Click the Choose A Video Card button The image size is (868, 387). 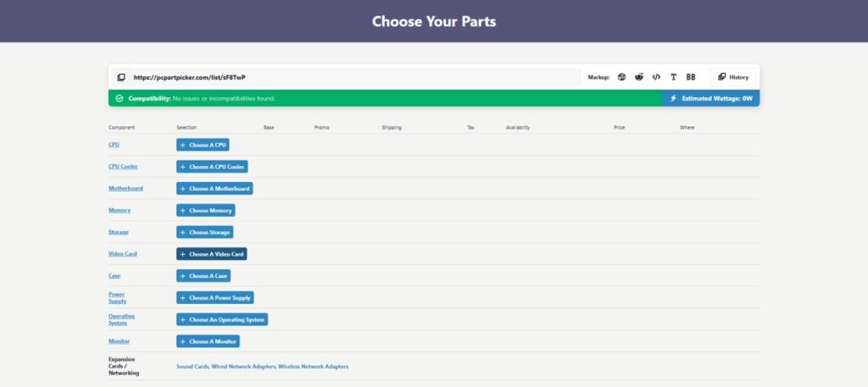(x=211, y=254)
